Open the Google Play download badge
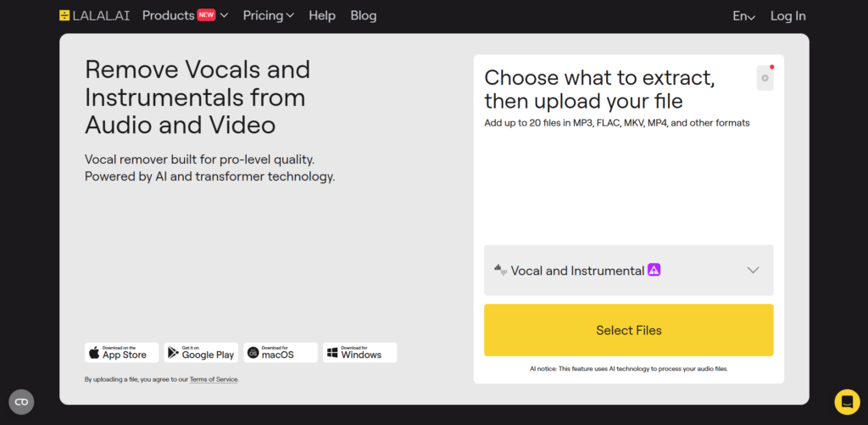The width and height of the screenshot is (868, 425). click(x=201, y=352)
